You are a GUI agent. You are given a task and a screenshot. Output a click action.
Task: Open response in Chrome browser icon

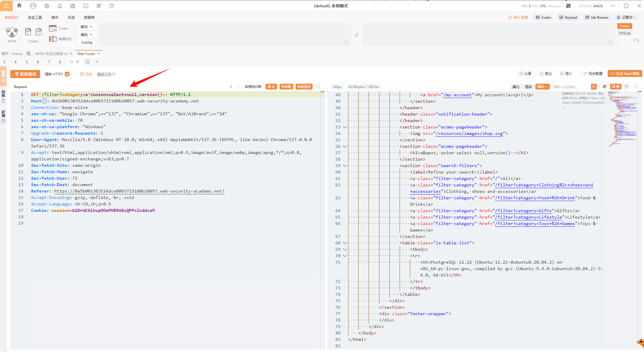(604, 87)
